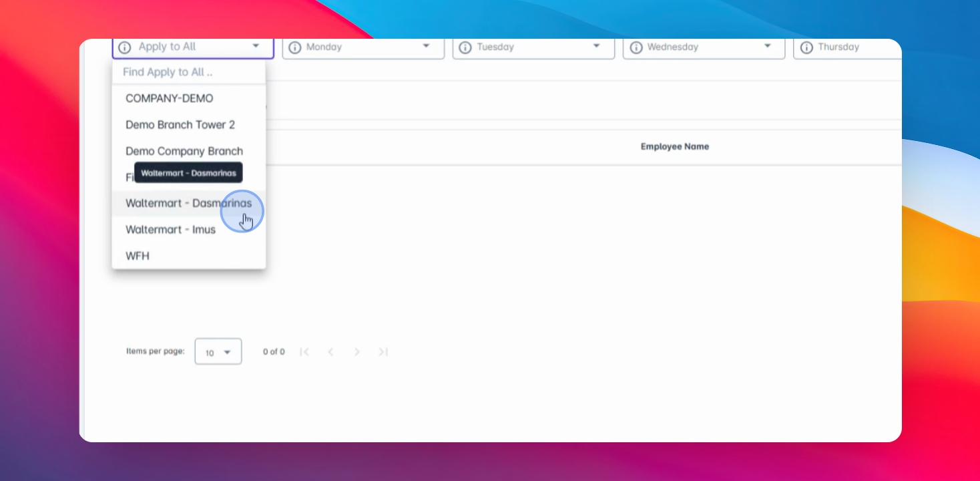The image size is (980, 481).
Task: Click the info icon beside Wednesday
Action: click(x=636, y=47)
